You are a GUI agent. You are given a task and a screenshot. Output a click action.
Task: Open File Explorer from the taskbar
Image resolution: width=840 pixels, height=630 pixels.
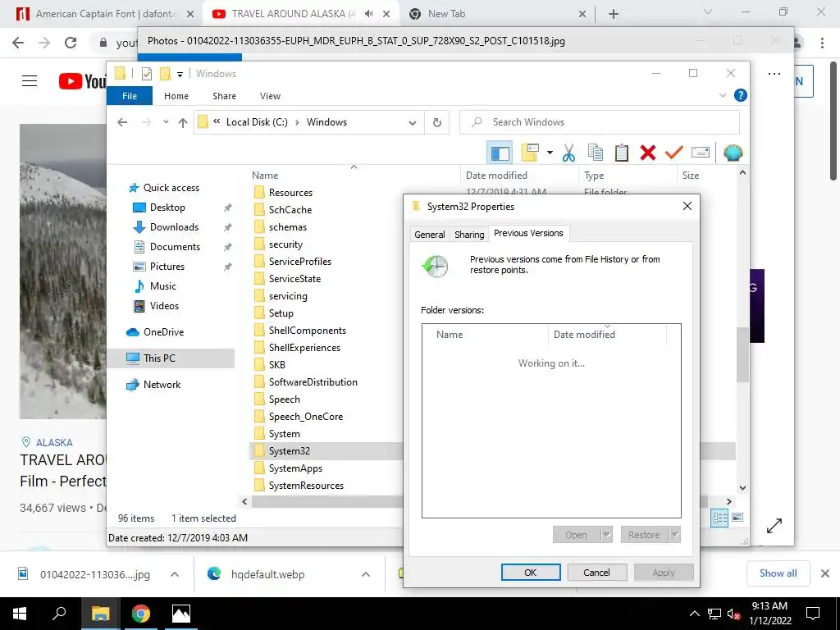100,614
